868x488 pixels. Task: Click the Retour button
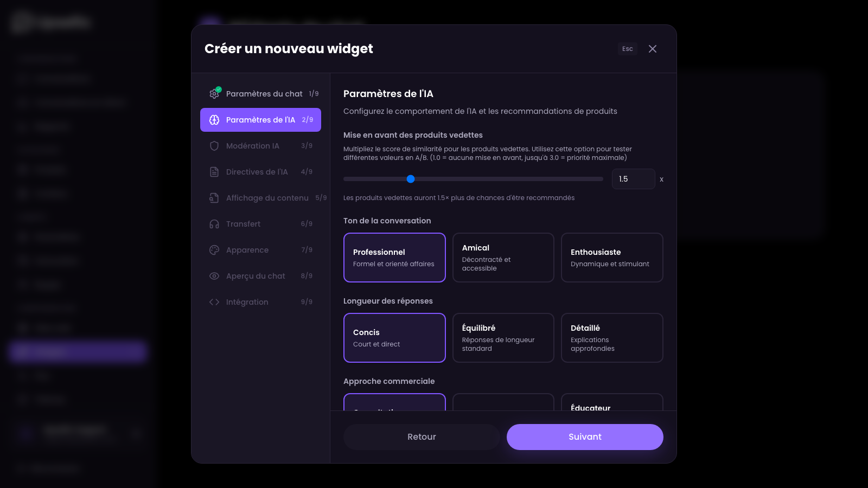click(422, 437)
